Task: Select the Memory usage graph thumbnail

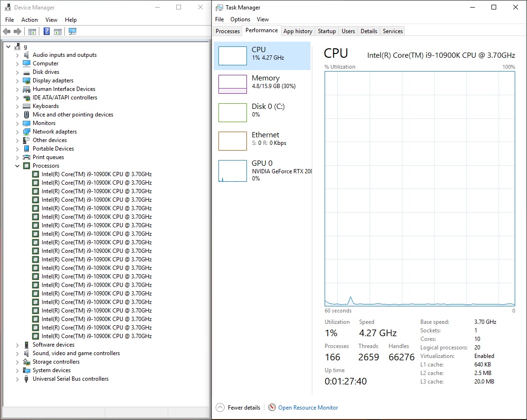Action: [x=232, y=84]
